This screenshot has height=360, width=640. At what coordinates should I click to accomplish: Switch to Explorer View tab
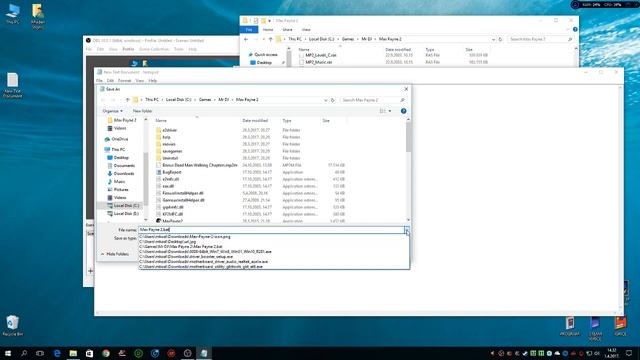[x=306, y=29]
